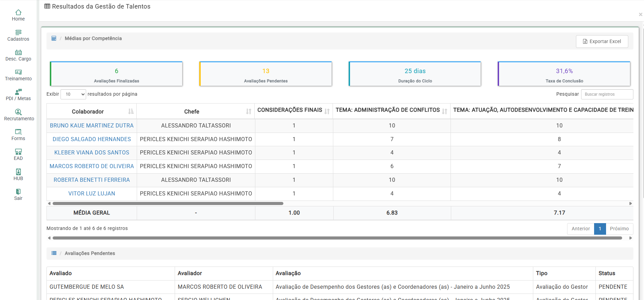Open the Cadastros sidebar icon
This screenshot has height=300, width=644.
coord(18,32)
